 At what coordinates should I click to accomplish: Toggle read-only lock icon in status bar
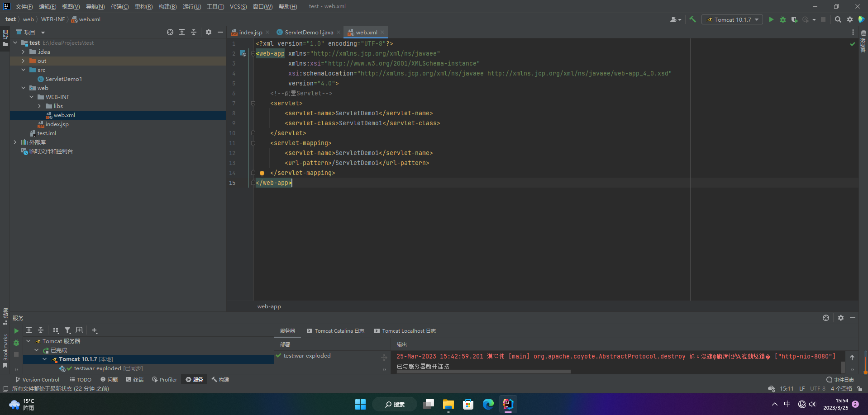(859, 389)
